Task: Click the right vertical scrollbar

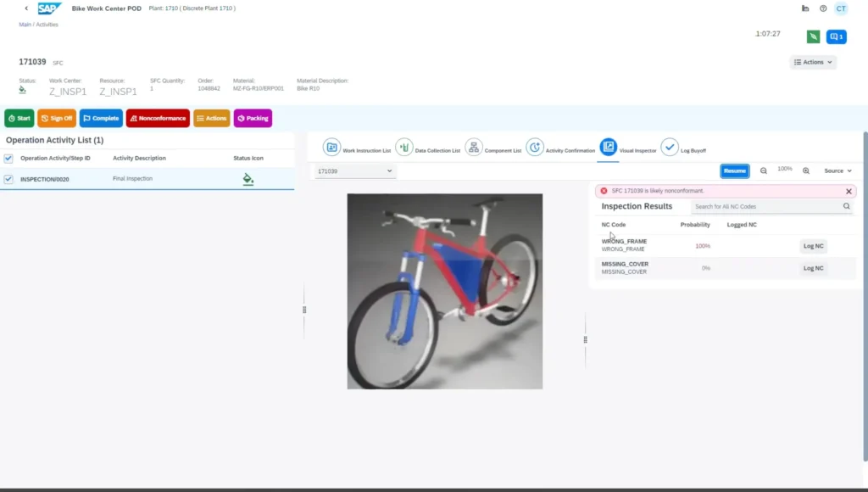Action: click(x=865, y=296)
